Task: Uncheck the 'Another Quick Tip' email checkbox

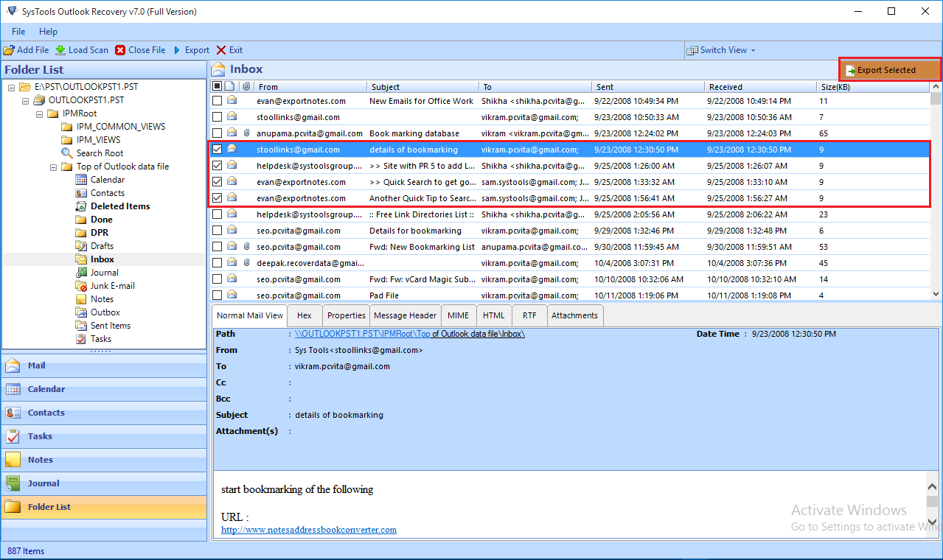Action: (x=217, y=198)
